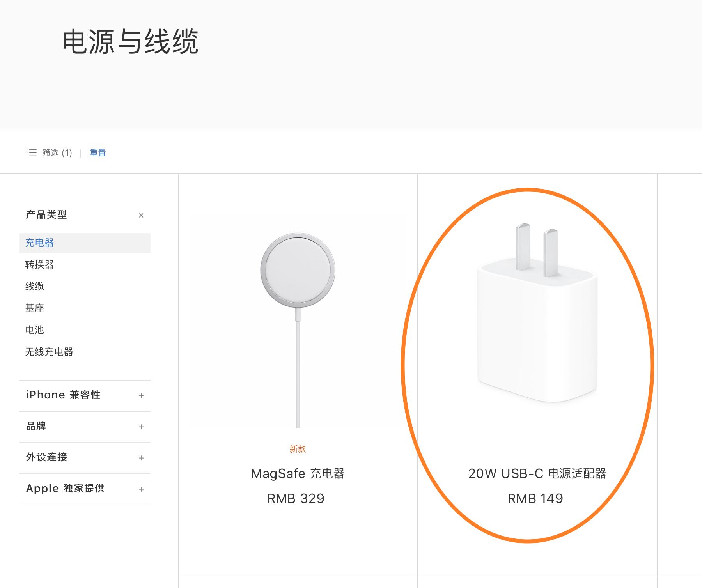The image size is (702, 588).
Task: Toggle the 筛选 (1) filter panel
Action: coord(57,153)
